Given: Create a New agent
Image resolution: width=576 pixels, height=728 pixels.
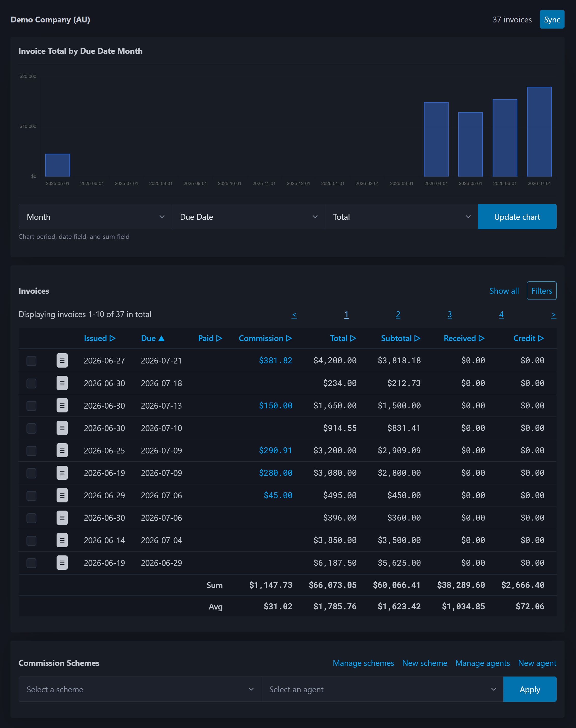Looking at the screenshot, I should [537, 663].
